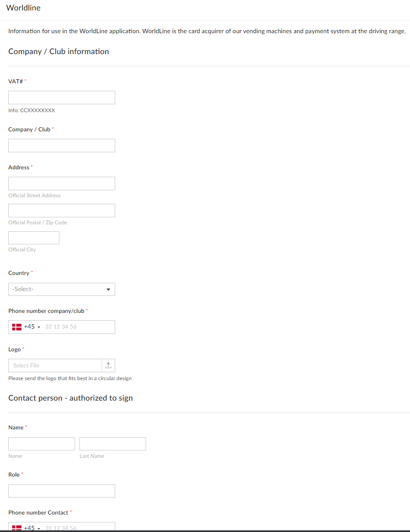The width and height of the screenshot is (410, 532).
Task: Click the 'Phone number Contact' label
Action: pos(38,512)
